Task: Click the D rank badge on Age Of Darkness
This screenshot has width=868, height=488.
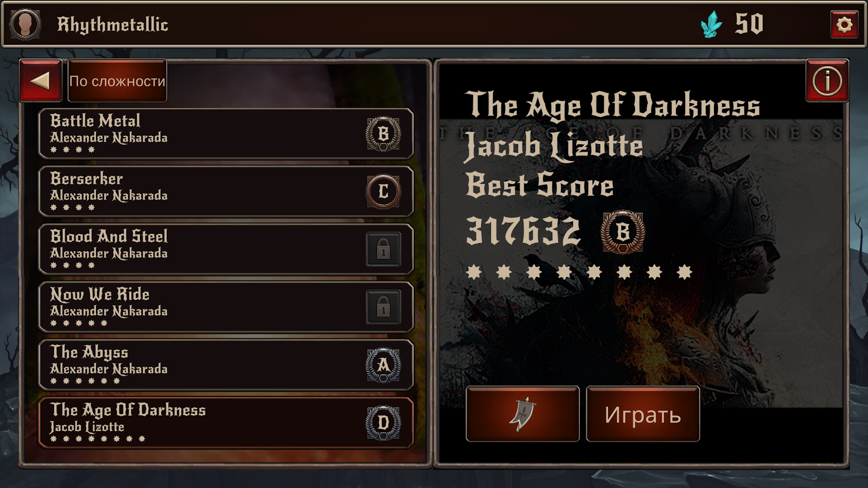Action: point(384,423)
